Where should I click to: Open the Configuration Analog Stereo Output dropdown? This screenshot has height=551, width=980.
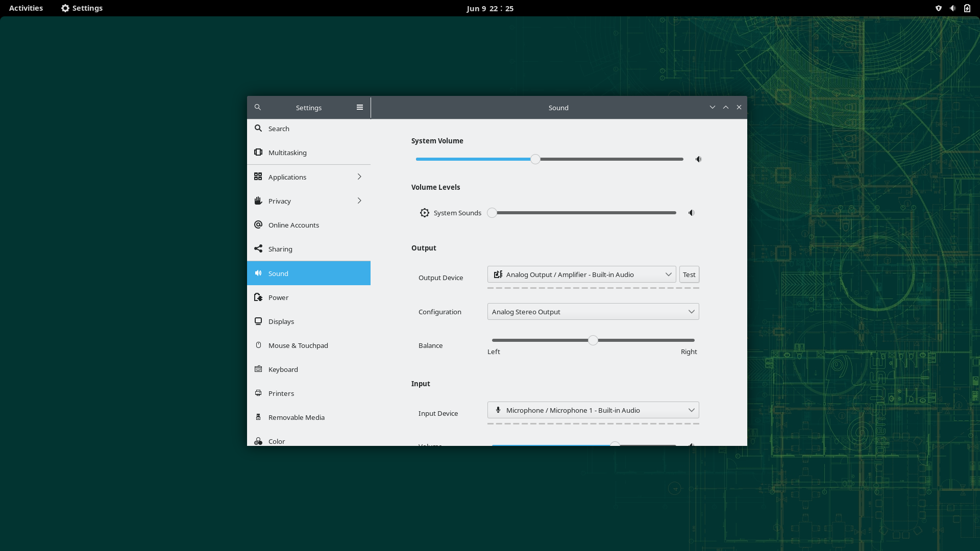click(593, 312)
